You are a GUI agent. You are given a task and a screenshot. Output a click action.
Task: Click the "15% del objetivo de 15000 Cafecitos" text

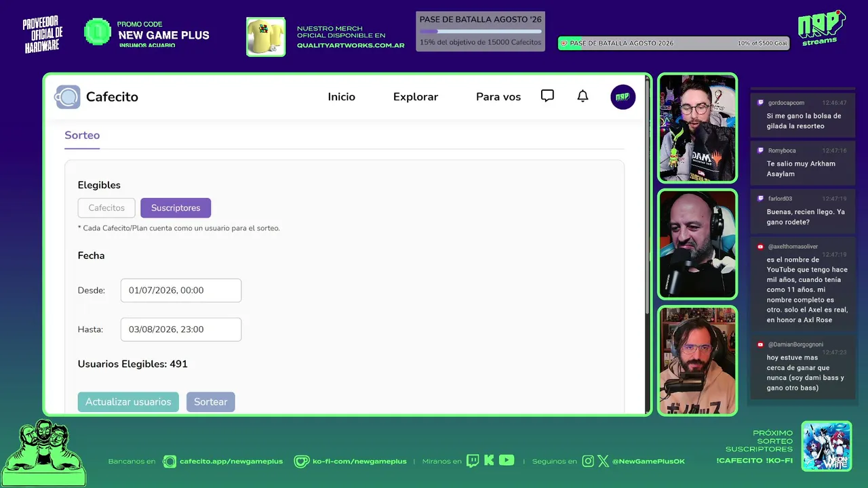[481, 42]
